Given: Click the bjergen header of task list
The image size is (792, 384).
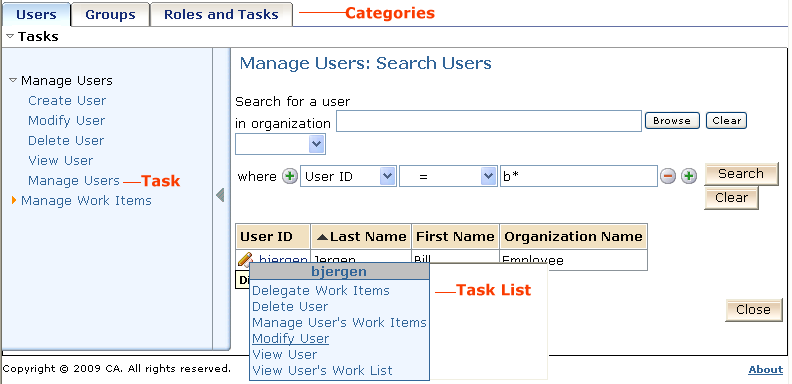Looking at the screenshot, I should 339,272.
